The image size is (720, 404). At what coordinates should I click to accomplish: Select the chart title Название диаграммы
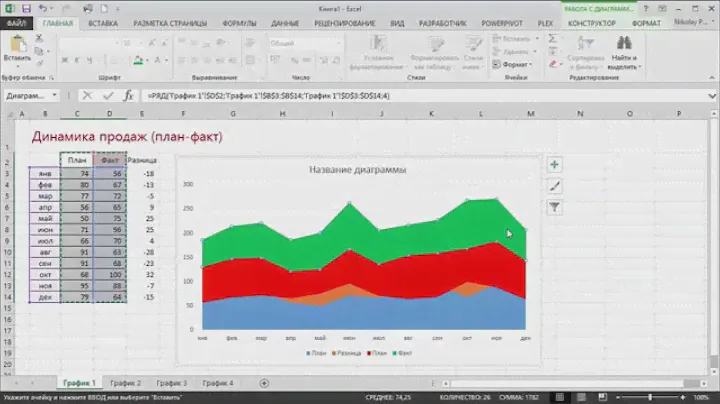[357, 170]
